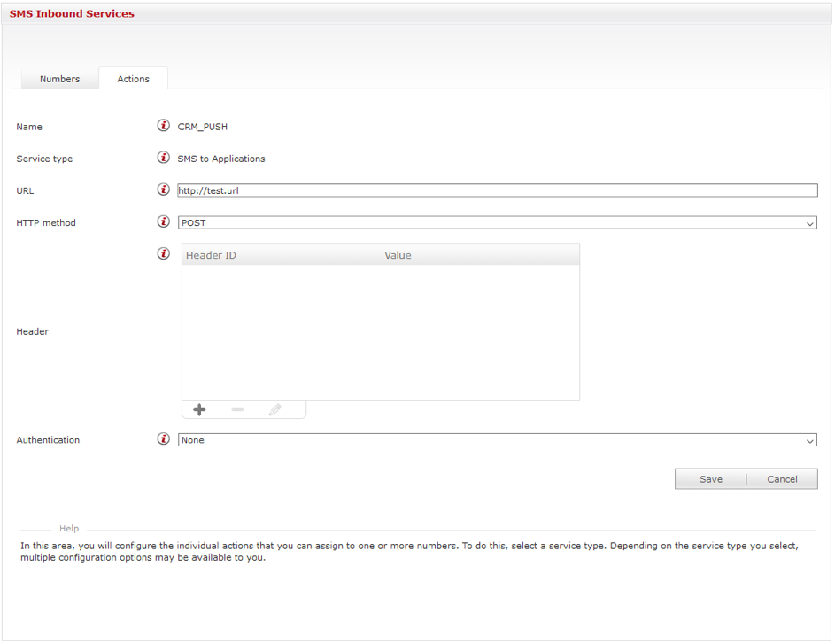835x644 pixels.
Task: Show help icon for Authentication
Action: coord(163,439)
